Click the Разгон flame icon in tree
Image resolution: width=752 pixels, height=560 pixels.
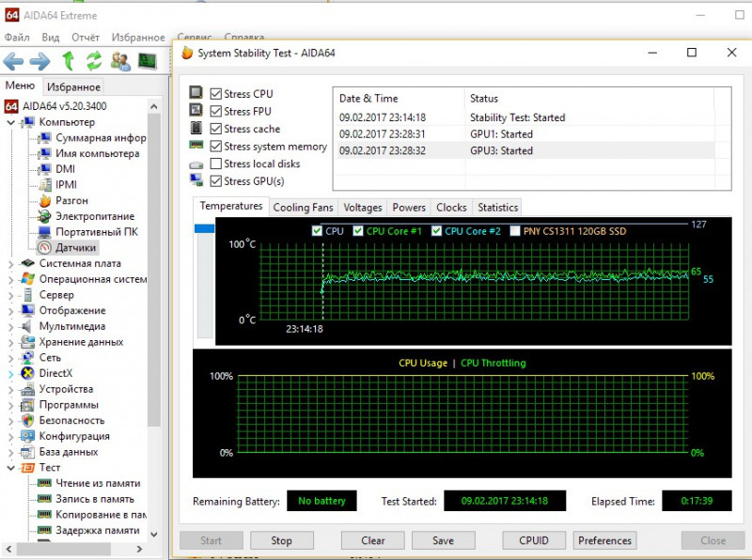click(44, 200)
